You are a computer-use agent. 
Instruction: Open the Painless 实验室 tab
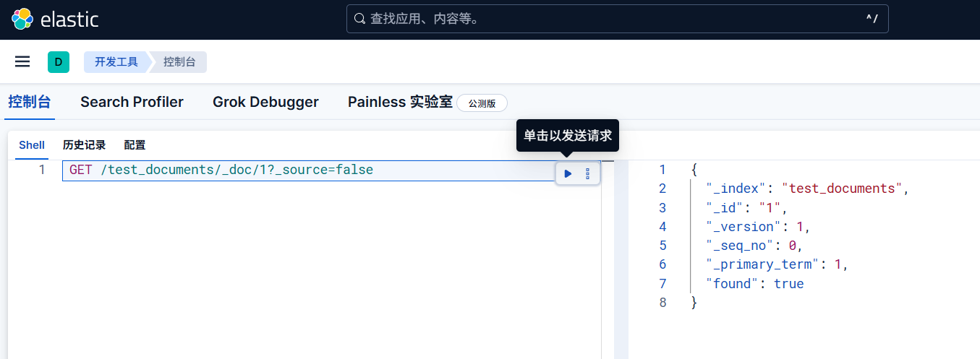[x=400, y=102]
